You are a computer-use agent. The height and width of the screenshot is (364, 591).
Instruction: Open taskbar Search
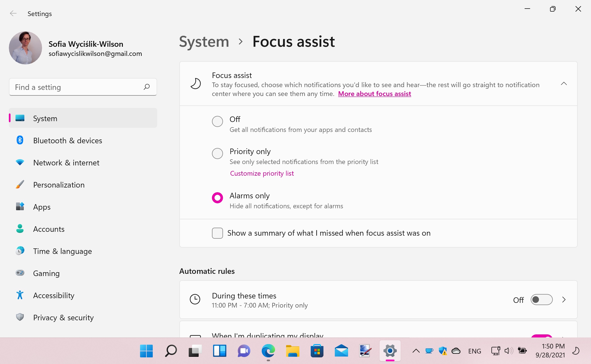click(171, 351)
